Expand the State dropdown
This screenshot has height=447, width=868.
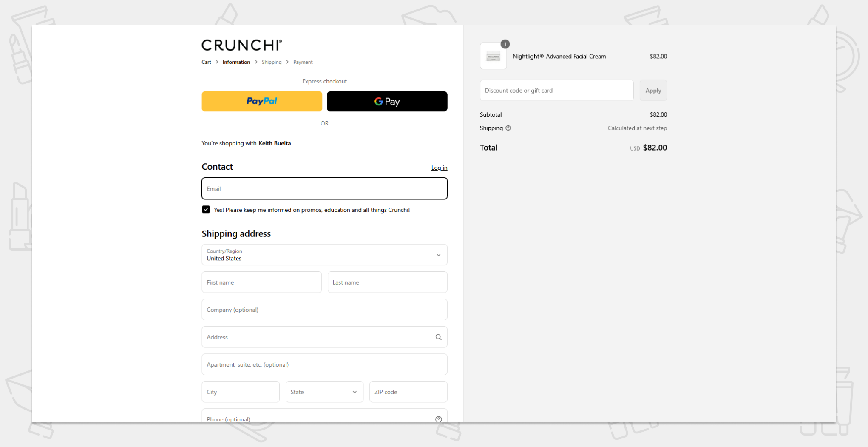(x=324, y=392)
